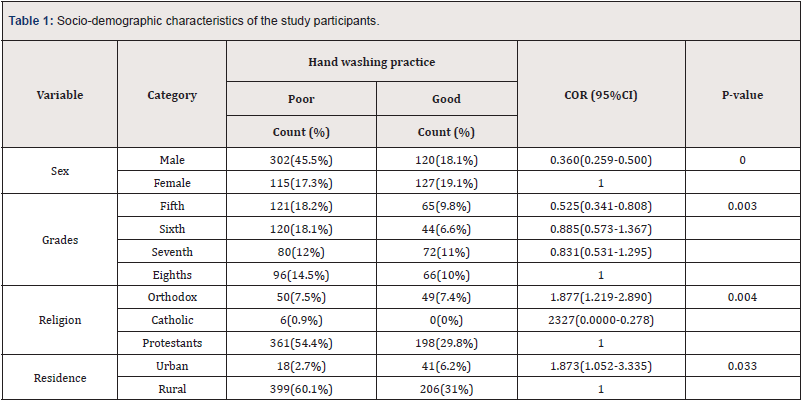Screen dimensions: 803x402
Task: Select the Category column header
Action: [x=172, y=96]
